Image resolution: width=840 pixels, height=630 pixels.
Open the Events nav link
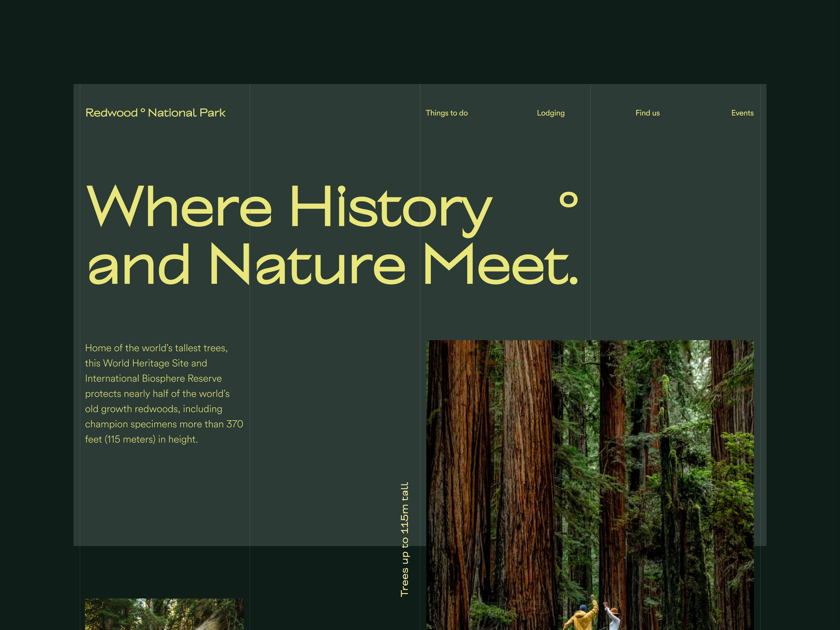tap(742, 113)
